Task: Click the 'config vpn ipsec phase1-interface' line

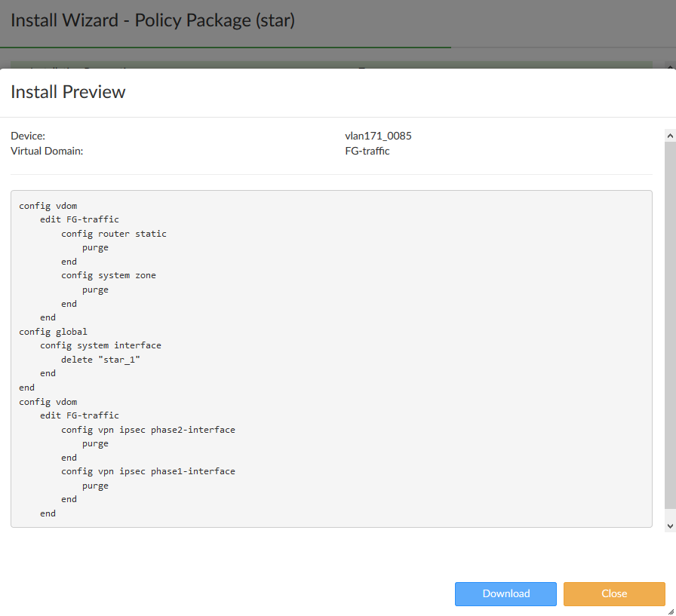Action: point(148,471)
